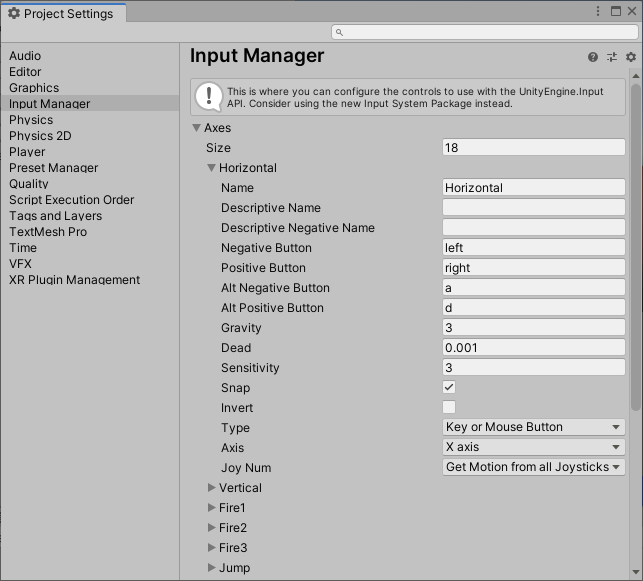Open Player settings

click(90, 152)
